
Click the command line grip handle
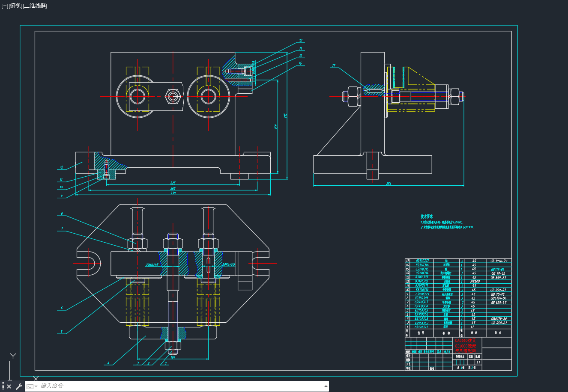pyautogui.click(x=3, y=386)
